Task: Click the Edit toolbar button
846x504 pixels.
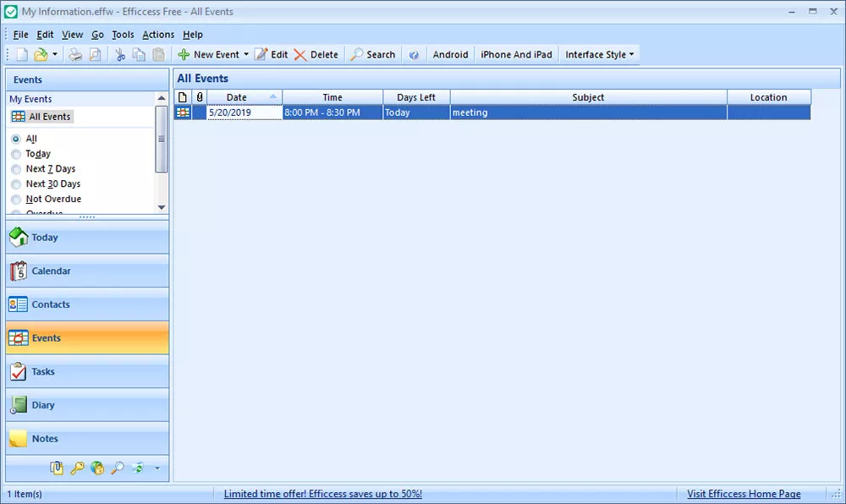Action: pos(272,54)
